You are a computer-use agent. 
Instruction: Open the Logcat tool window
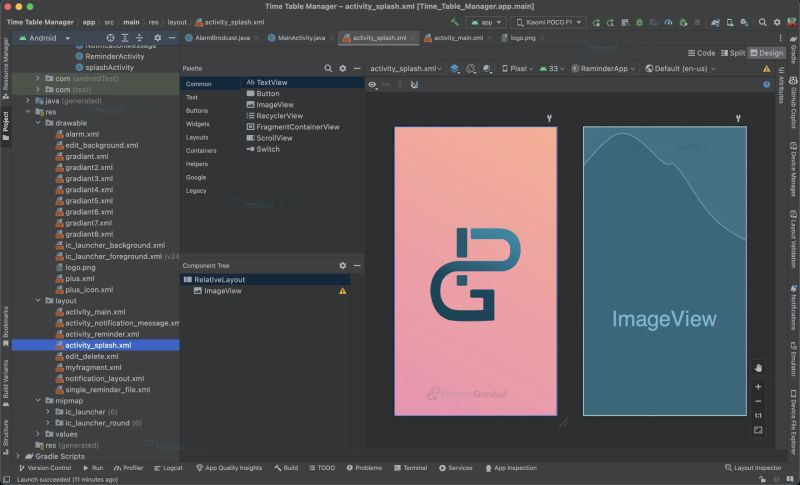(x=168, y=468)
